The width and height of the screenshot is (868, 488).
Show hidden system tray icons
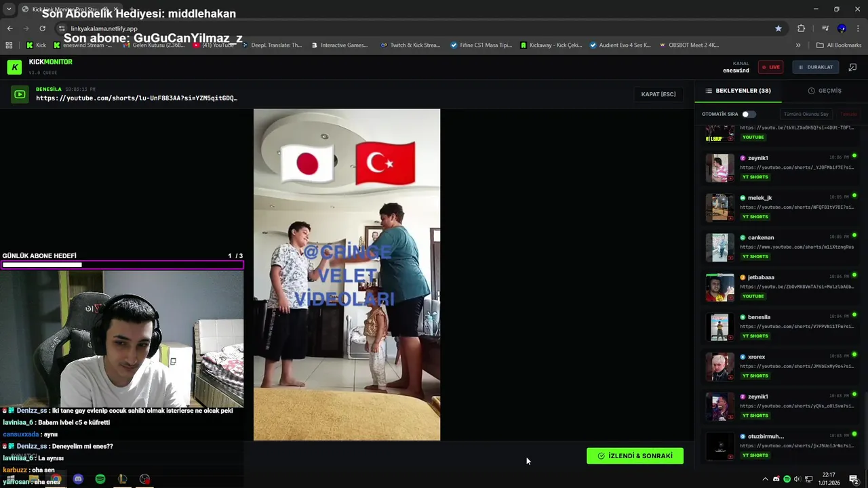point(765,479)
